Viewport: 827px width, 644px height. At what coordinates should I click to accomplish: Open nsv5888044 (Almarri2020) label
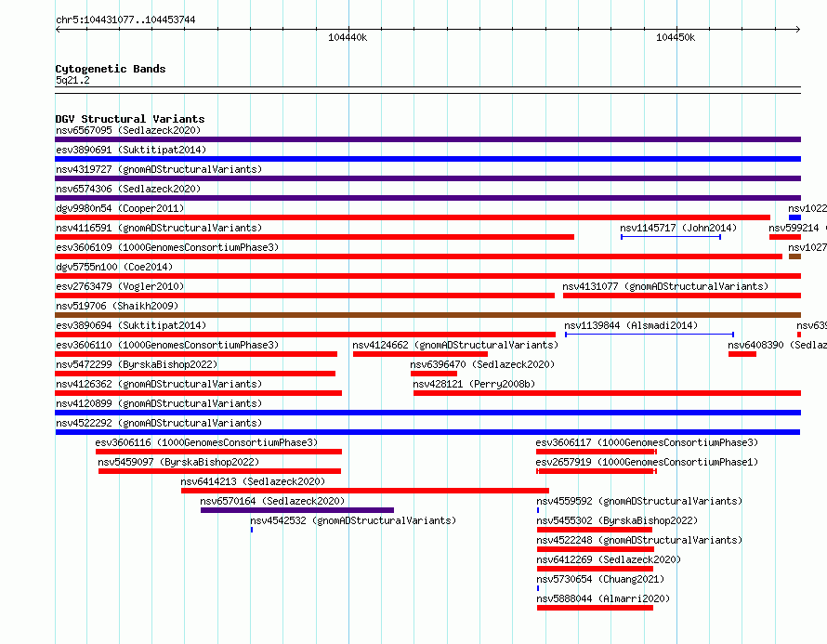[603, 598]
